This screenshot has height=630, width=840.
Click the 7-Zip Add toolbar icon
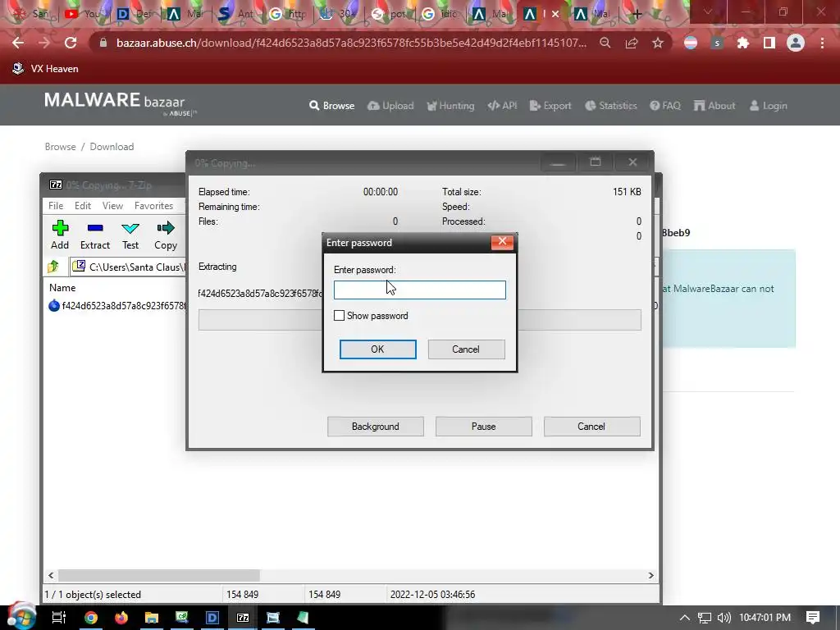pyautogui.click(x=60, y=235)
